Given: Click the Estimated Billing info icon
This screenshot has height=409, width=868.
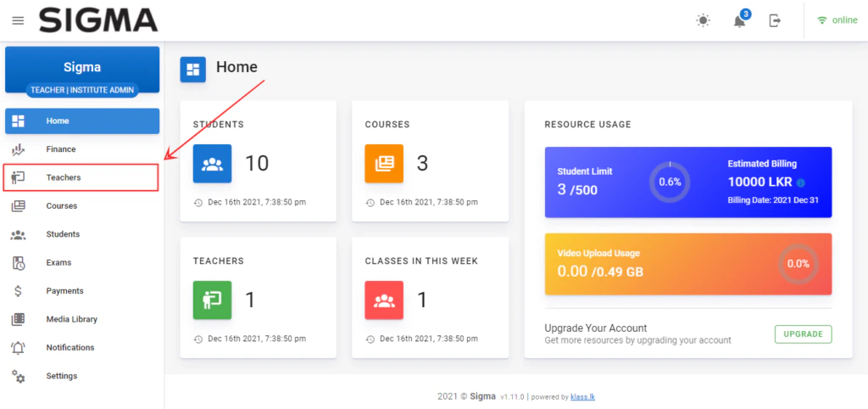Looking at the screenshot, I should (801, 183).
